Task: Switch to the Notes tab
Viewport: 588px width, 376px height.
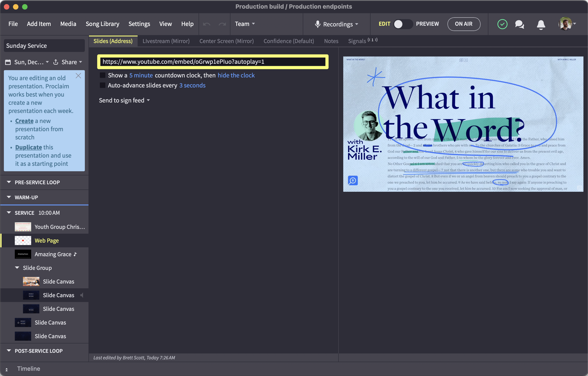Action: 331,41
